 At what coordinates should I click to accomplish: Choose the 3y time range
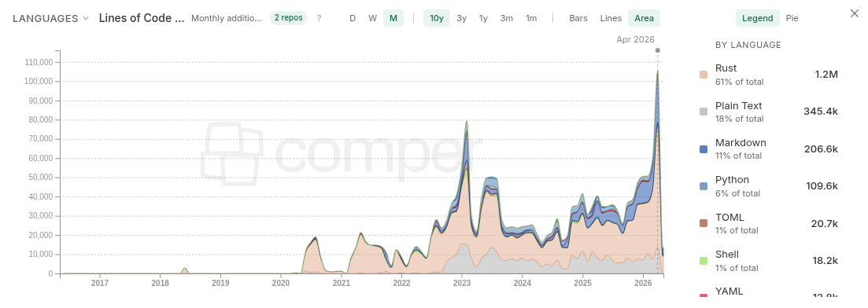[x=462, y=18]
